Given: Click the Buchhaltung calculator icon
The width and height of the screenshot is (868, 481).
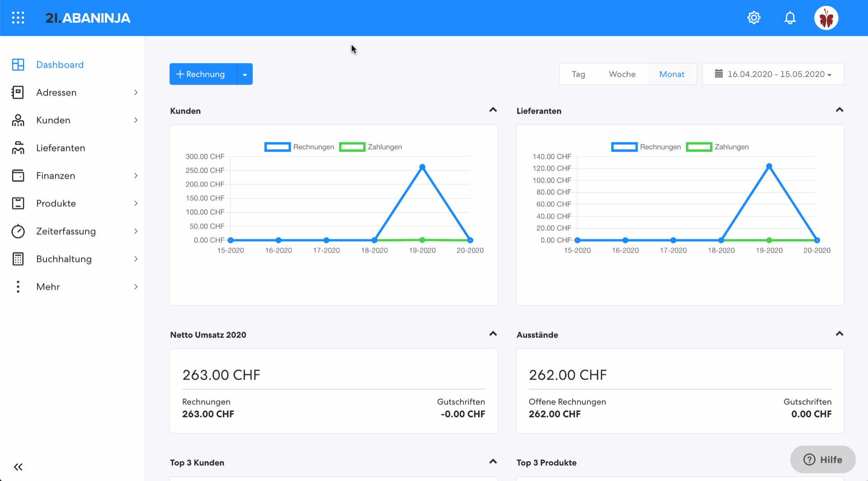Looking at the screenshot, I should (18, 259).
